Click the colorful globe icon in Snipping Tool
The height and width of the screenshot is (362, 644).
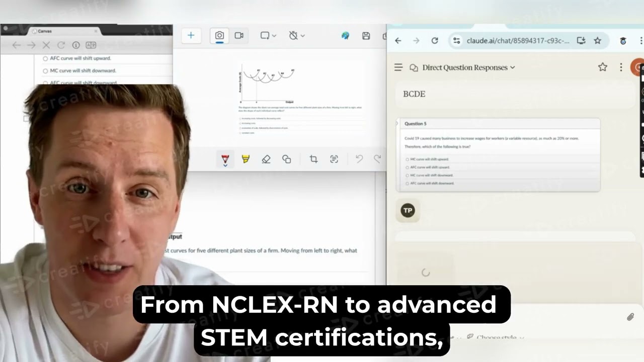[x=345, y=35]
